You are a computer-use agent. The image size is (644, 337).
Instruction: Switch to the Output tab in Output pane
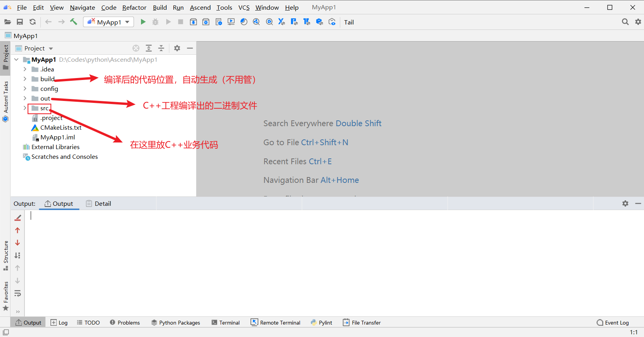point(59,203)
